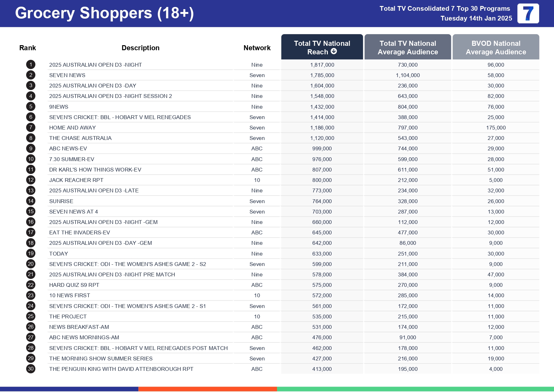Click the Grocery Shoppers (18+) title

104,13
